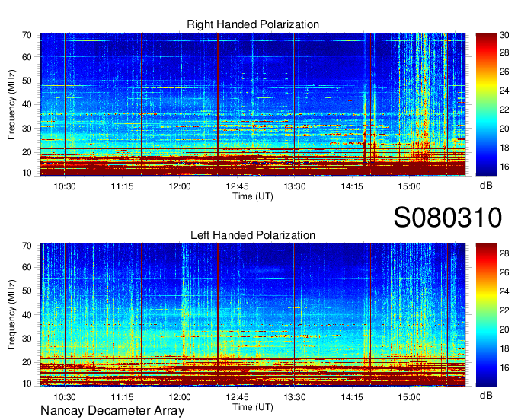Screen dimensions: 518x420
Task: Click the "12:45" tick under Right Handed plot
Action: [237, 186]
